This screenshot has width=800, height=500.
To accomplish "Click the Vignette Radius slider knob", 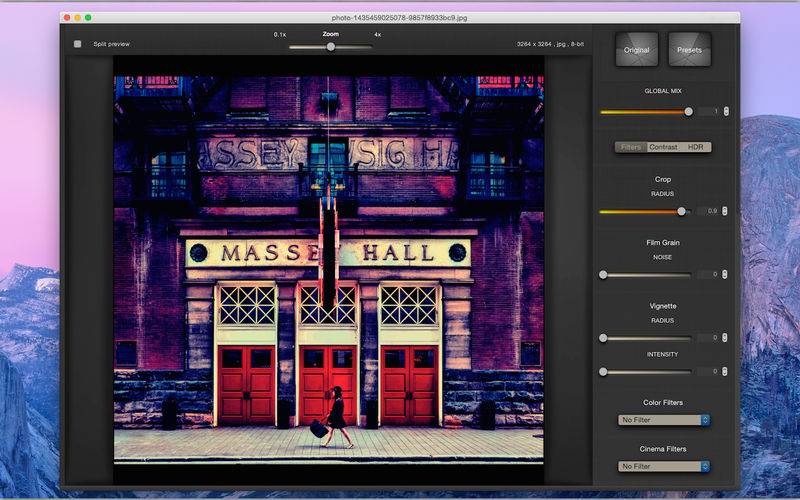I will tap(603, 338).
